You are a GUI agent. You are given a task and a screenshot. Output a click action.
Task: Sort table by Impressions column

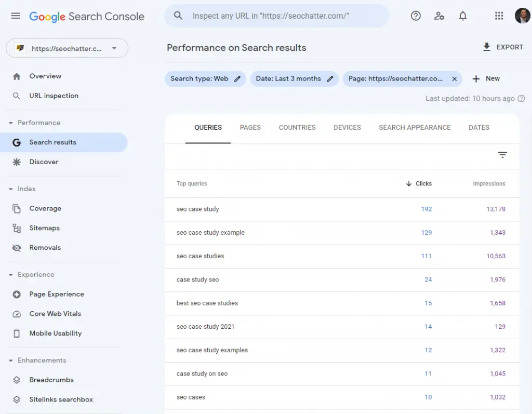(489, 183)
